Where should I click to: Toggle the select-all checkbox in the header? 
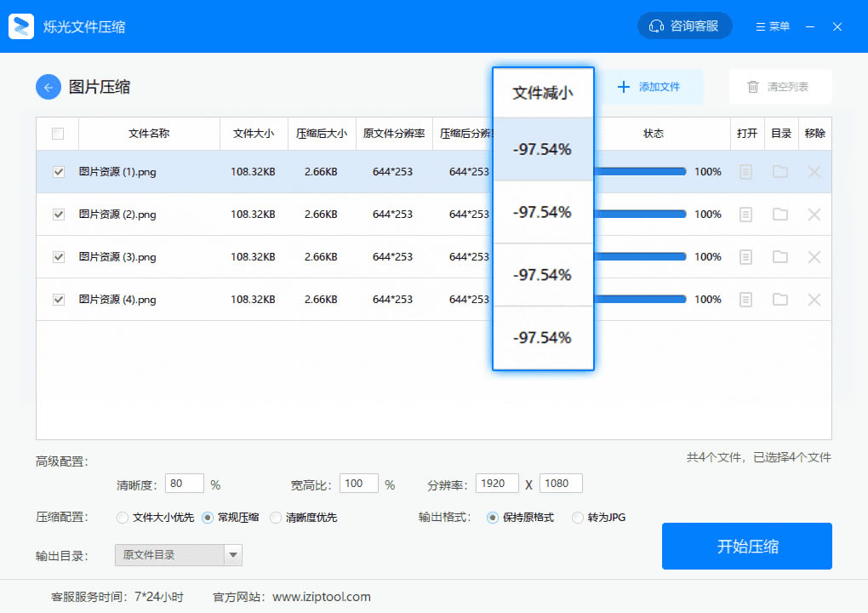point(57,134)
